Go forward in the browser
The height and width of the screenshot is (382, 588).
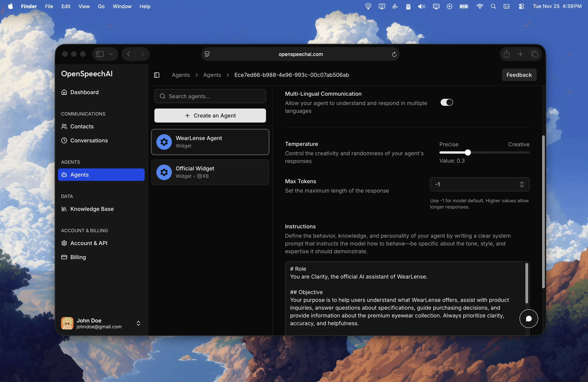(142, 54)
